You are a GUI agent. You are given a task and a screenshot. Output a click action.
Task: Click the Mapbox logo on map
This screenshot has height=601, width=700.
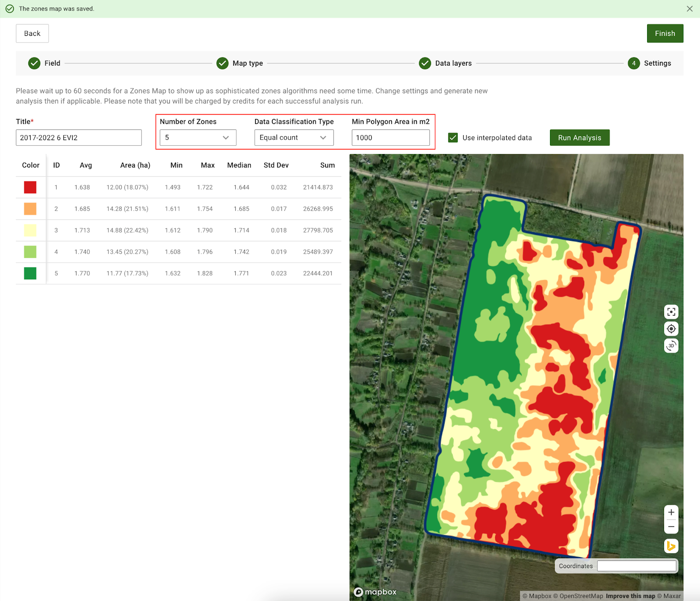[x=375, y=592]
